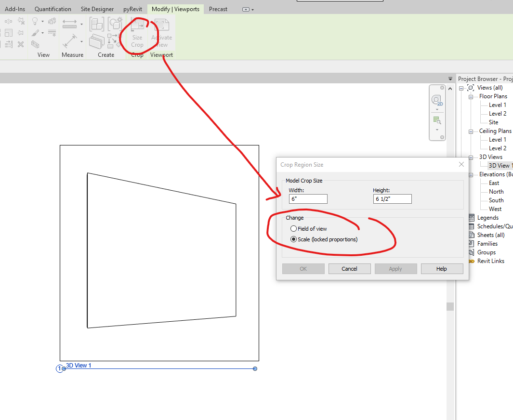Collapse the Elevations tree node
This screenshot has width=513, height=420.
pyautogui.click(x=471, y=175)
